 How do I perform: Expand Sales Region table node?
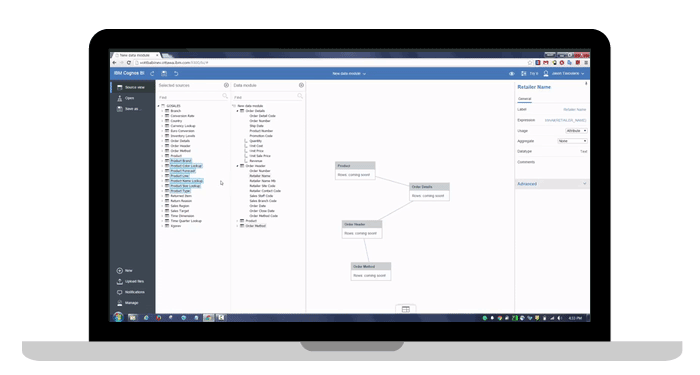162,206
